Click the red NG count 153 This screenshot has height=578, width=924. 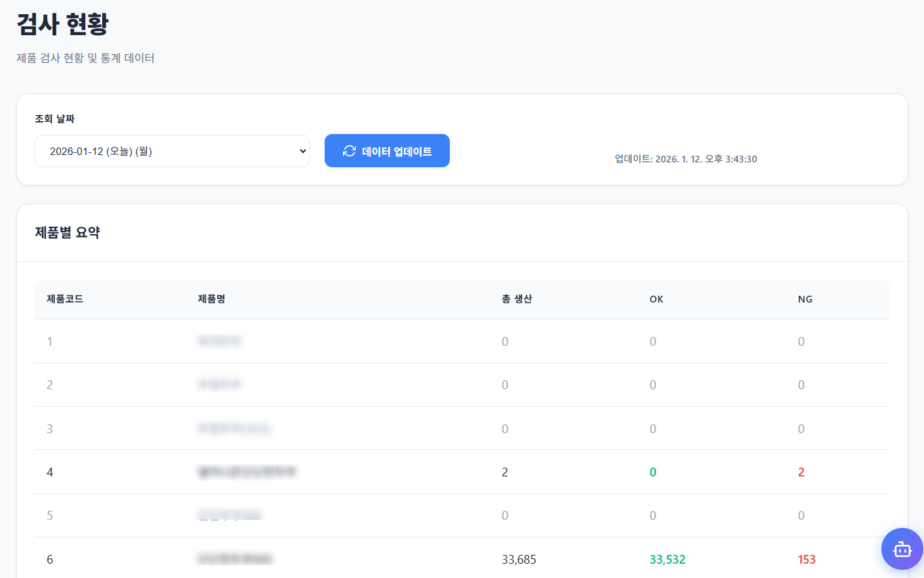coord(806,560)
